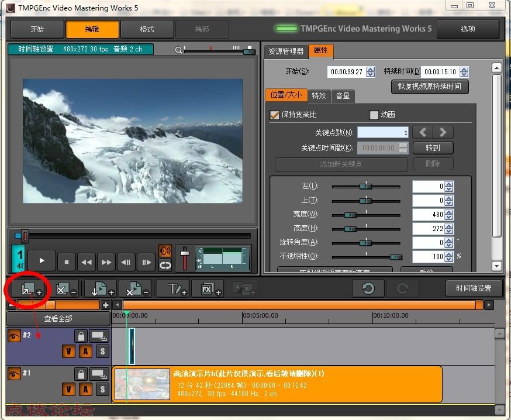Click the 恢复视频源持续时间 button
The height and width of the screenshot is (420, 511).
pos(430,87)
